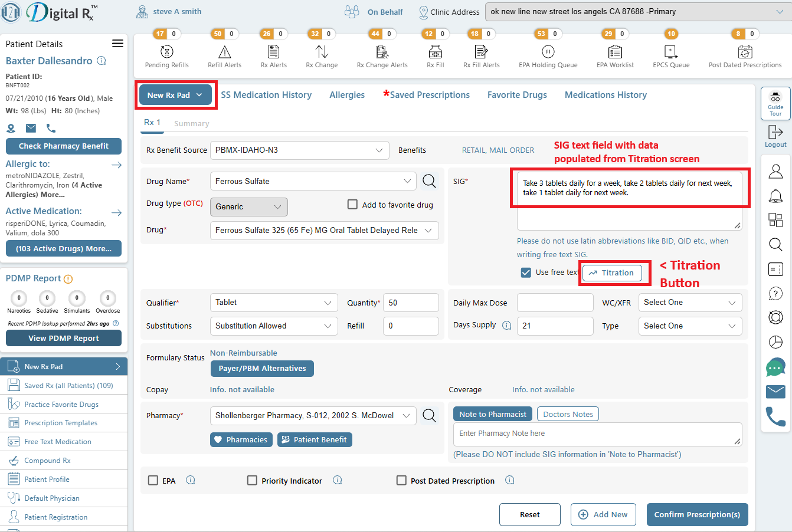The width and height of the screenshot is (792, 532).
Task: Open the patient details hamburger menu
Action: pyautogui.click(x=118, y=44)
